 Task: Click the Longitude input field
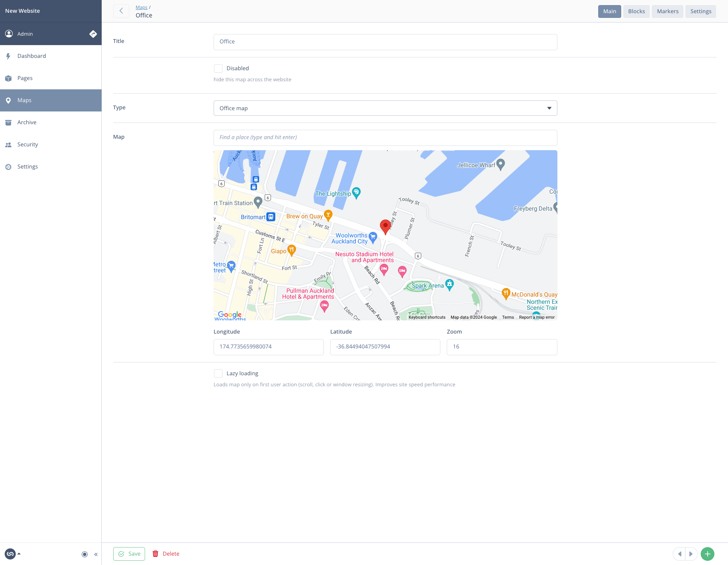(x=268, y=347)
